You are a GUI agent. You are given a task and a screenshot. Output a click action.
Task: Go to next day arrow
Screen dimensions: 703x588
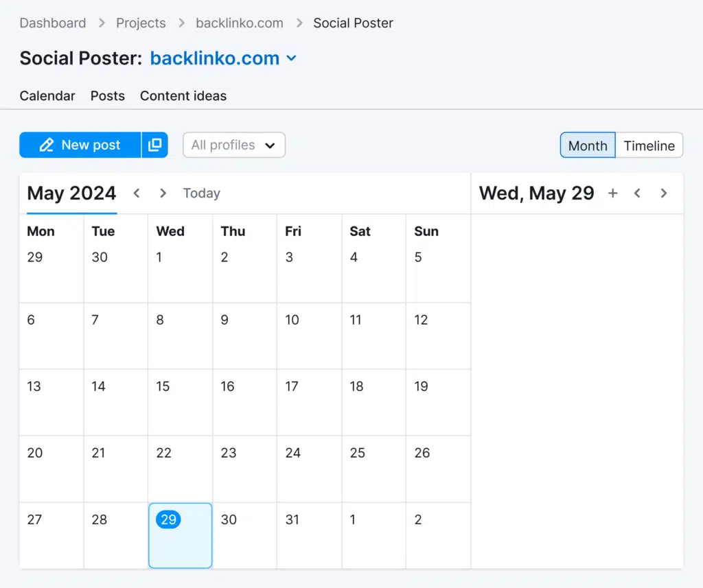663,193
